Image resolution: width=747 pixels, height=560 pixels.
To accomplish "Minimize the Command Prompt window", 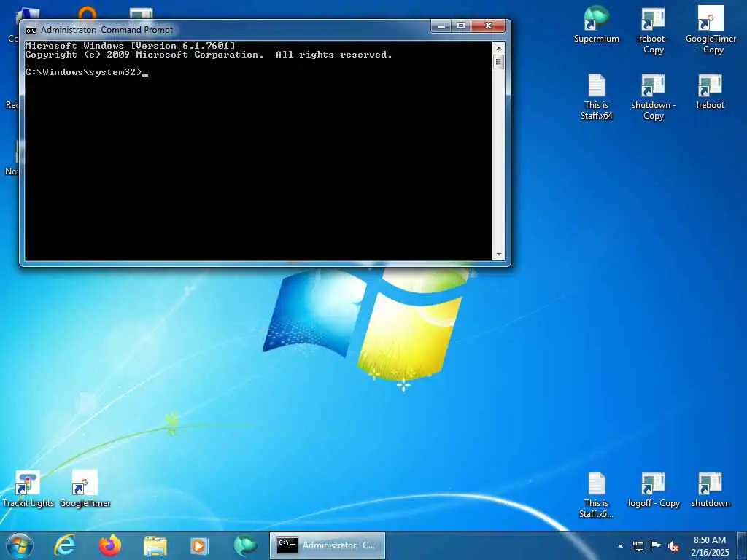I will tap(441, 26).
